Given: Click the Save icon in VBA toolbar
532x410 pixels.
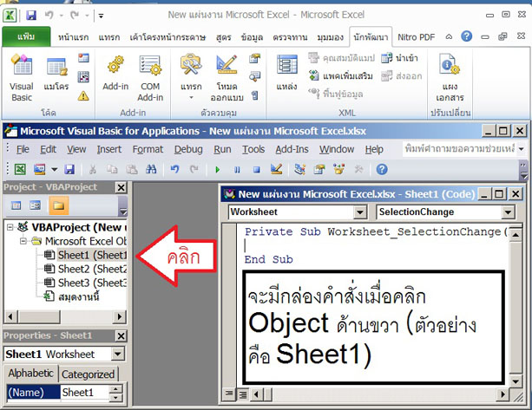Looking at the screenshot, I should click(69, 169).
